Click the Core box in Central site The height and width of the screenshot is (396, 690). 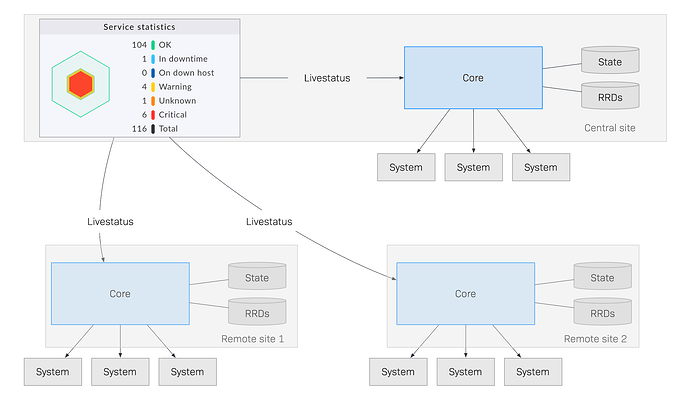coord(473,78)
